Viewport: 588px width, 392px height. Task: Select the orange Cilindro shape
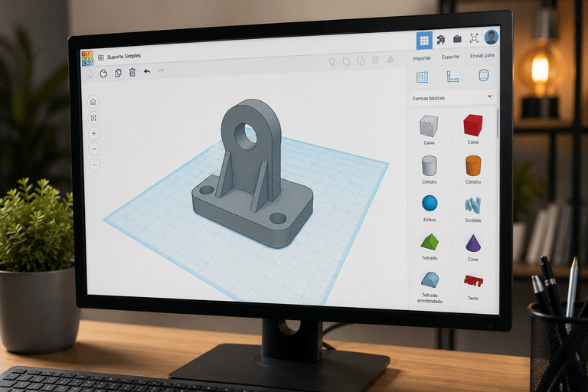(473, 169)
